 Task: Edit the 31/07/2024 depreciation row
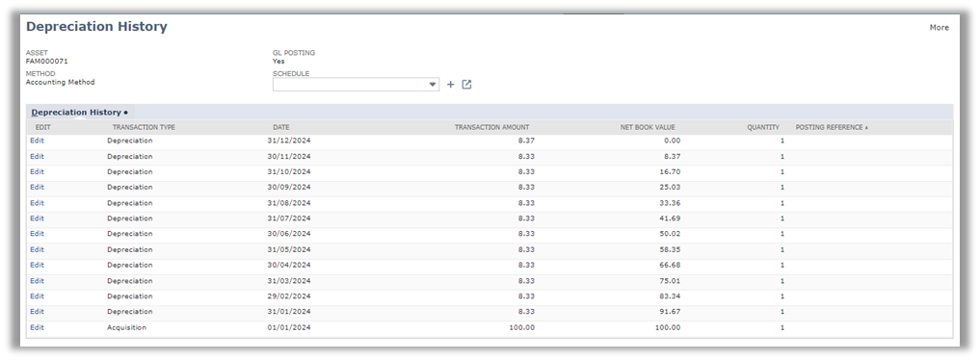click(x=37, y=219)
